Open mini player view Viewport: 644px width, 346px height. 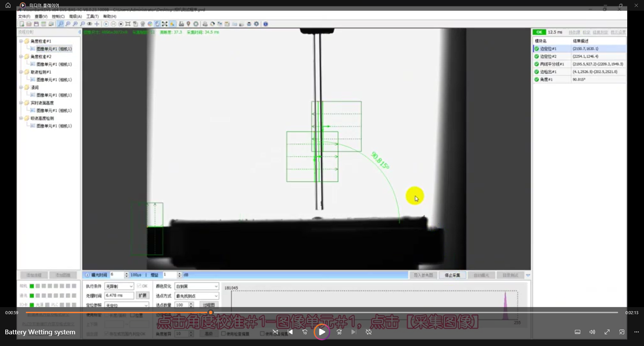622,332
